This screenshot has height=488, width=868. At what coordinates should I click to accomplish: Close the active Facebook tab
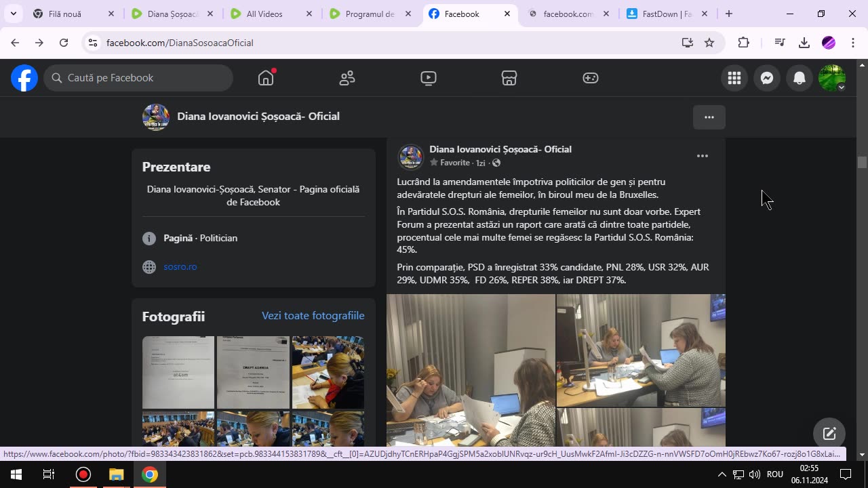click(x=507, y=14)
